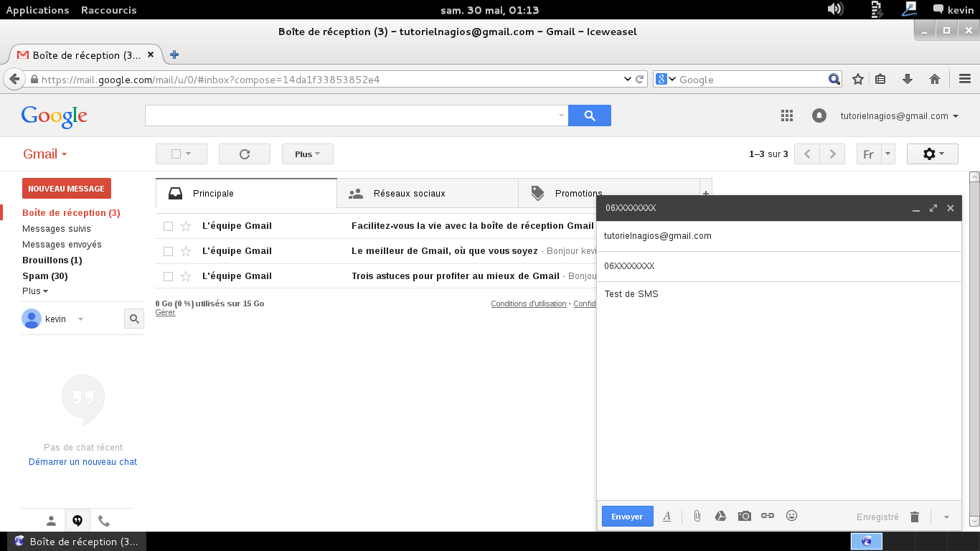Star the 'Trois astuces' message

pyautogui.click(x=186, y=276)
